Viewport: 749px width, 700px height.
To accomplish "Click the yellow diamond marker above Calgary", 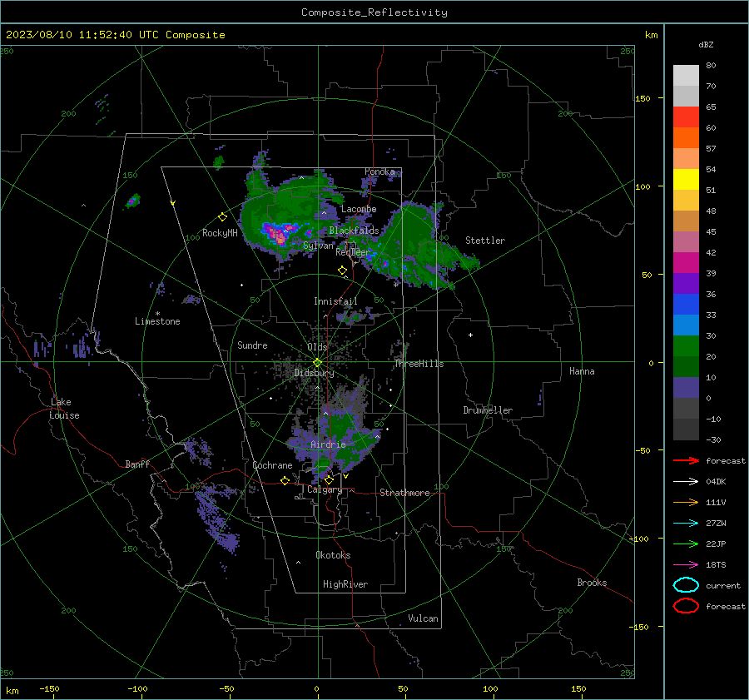I will pos(329,479).
